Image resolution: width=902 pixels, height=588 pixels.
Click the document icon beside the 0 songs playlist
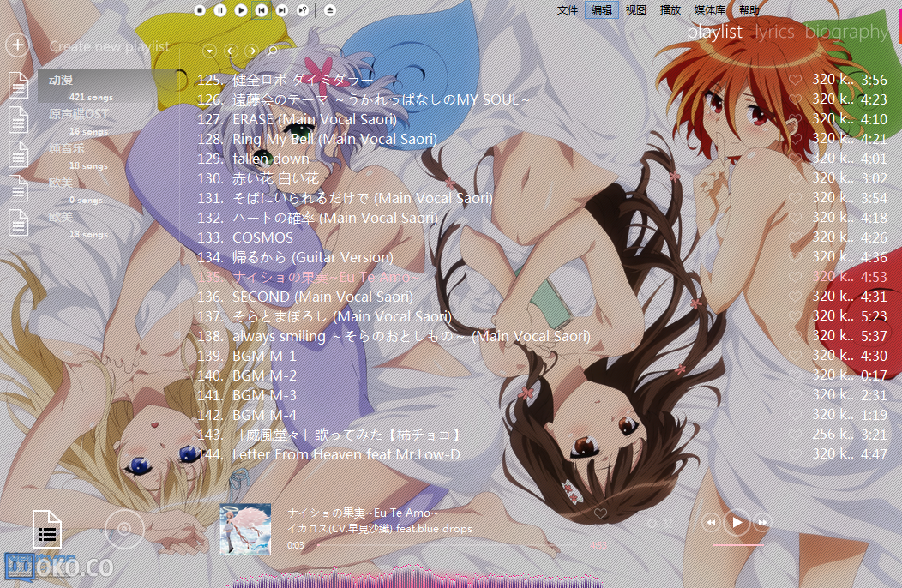click(18, 189)
